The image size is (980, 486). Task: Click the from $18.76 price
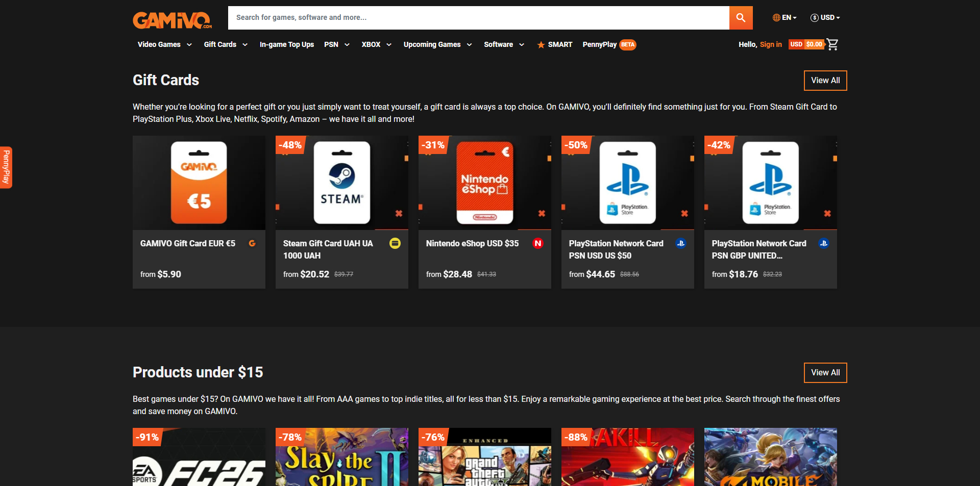[x=735, y=274]
